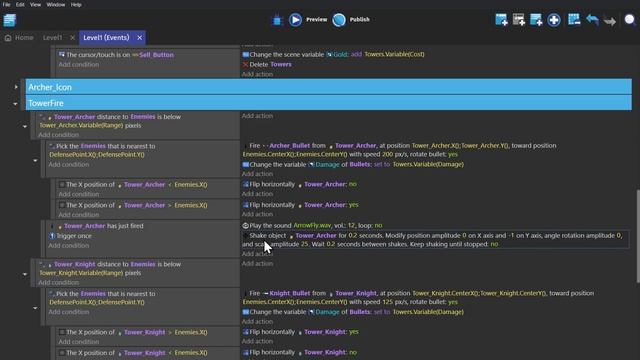Collapse the Tower_Knight distance event arrow
640x360 pixels.
25,274
